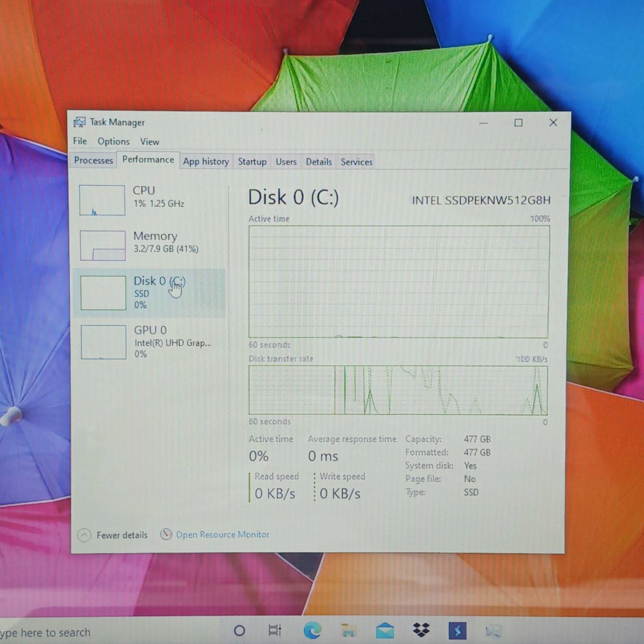Expand the View menu
The height and width of the screenshot is (644, 644).
150,142
